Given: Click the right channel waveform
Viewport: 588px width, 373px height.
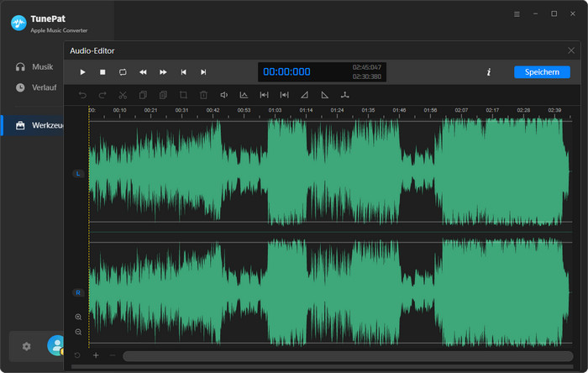Looking at the screenshot, I should click(x=330, y=293).
